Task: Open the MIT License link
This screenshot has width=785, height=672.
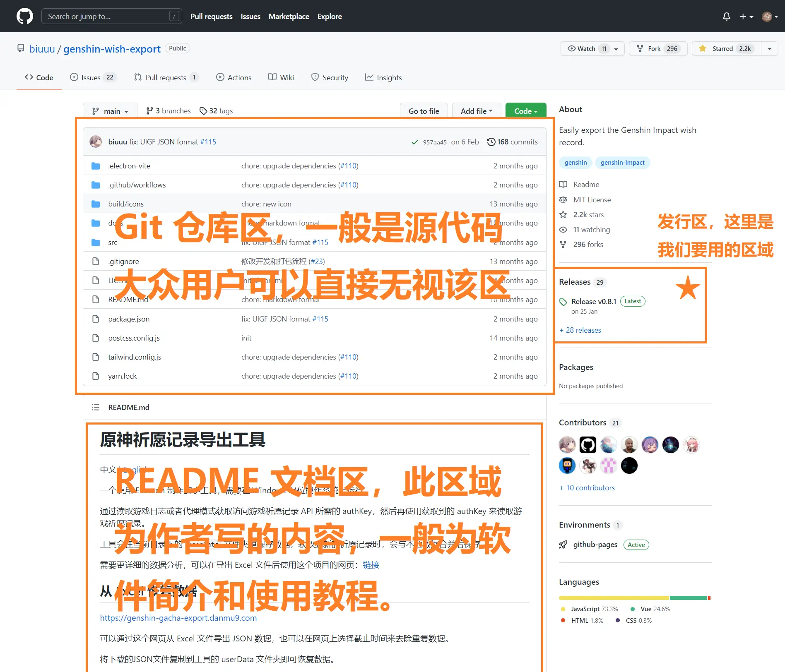Action: coord(585,200)
